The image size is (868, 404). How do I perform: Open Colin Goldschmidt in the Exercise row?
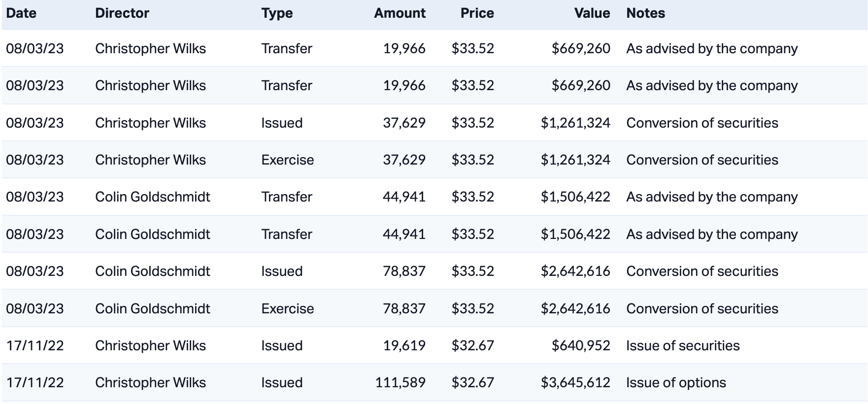(x=152, y=308)
